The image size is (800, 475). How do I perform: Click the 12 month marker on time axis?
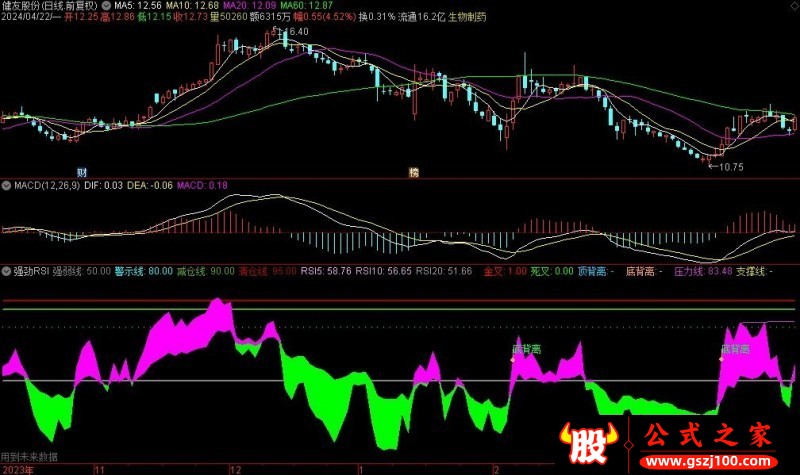tap(235, 468)
